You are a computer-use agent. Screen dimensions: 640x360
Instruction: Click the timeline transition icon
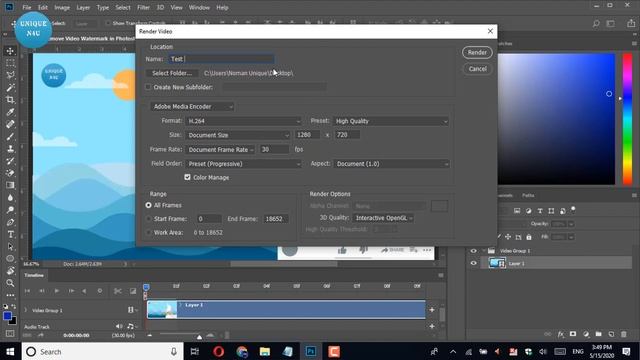(x=133, y=291)
